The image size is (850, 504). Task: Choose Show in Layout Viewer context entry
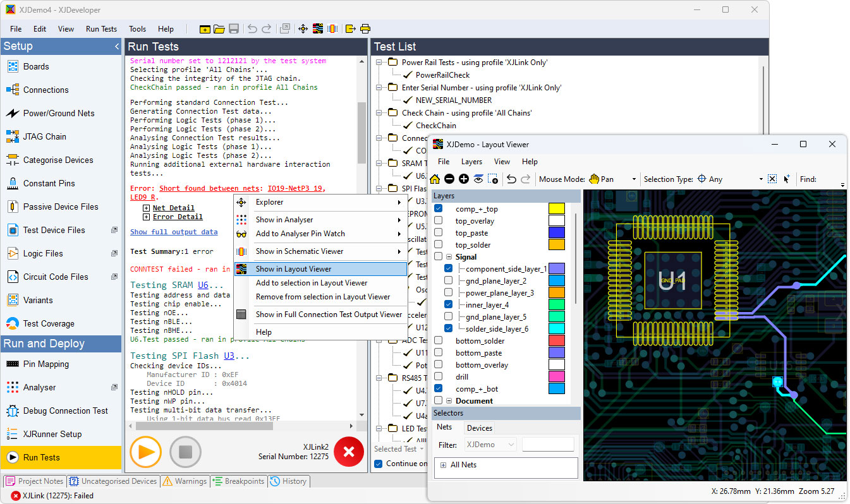pyautogui.click(x=320, y=269)
